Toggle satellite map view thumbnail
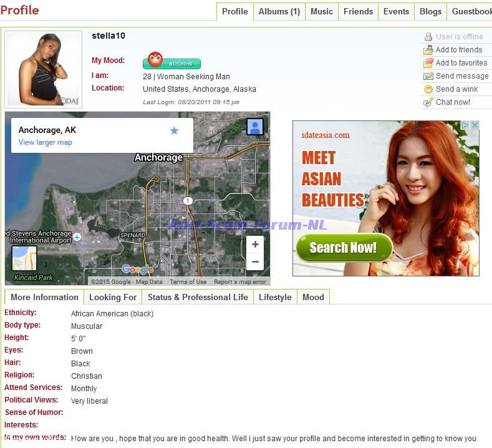Image resolution: width=492 pixels, height=448 pixels. click(24, 258)
